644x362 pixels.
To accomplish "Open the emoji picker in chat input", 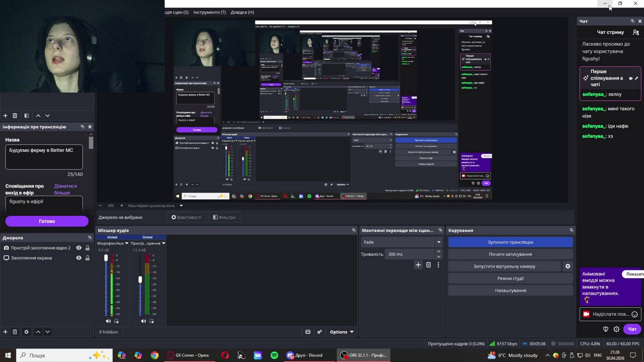I will [x=634, y=314].
